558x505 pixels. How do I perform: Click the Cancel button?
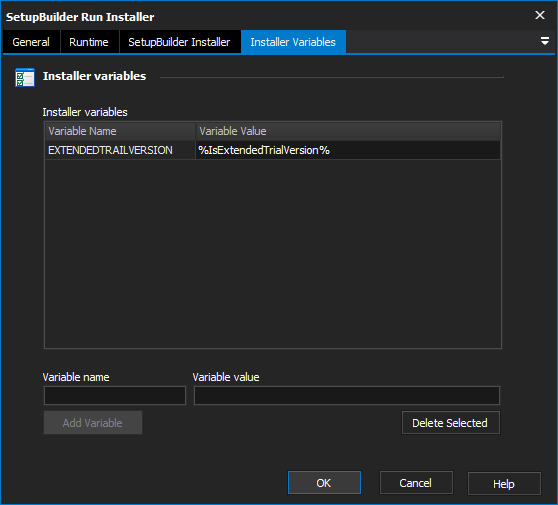[416, 483]
